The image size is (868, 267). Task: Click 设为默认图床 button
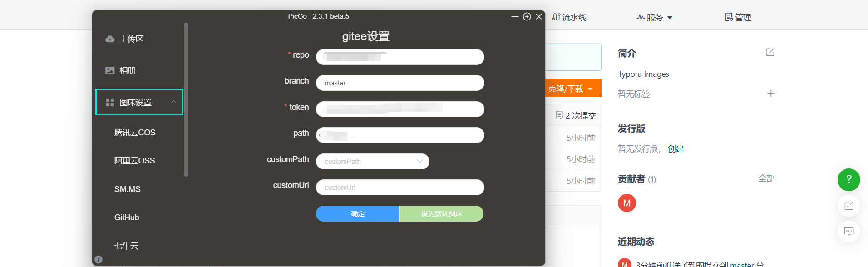441,214
